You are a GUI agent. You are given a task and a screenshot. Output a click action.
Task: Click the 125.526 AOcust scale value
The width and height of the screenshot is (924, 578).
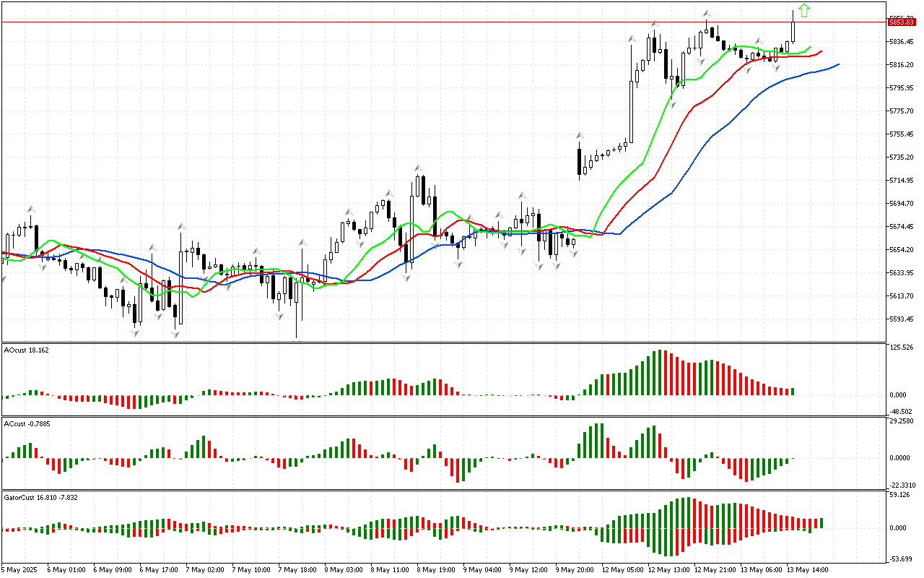click(x=903, y=348)
